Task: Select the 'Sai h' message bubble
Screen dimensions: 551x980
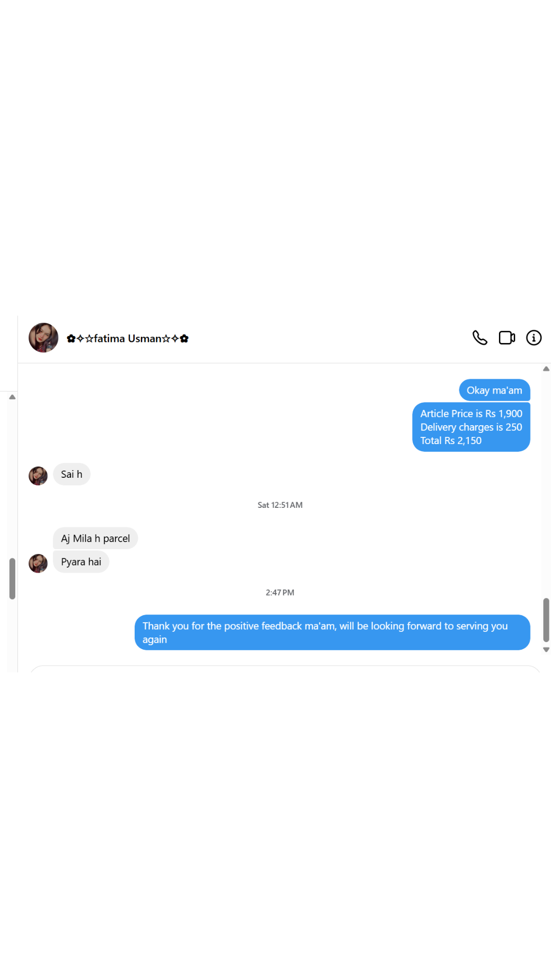Action: [71, 474]
